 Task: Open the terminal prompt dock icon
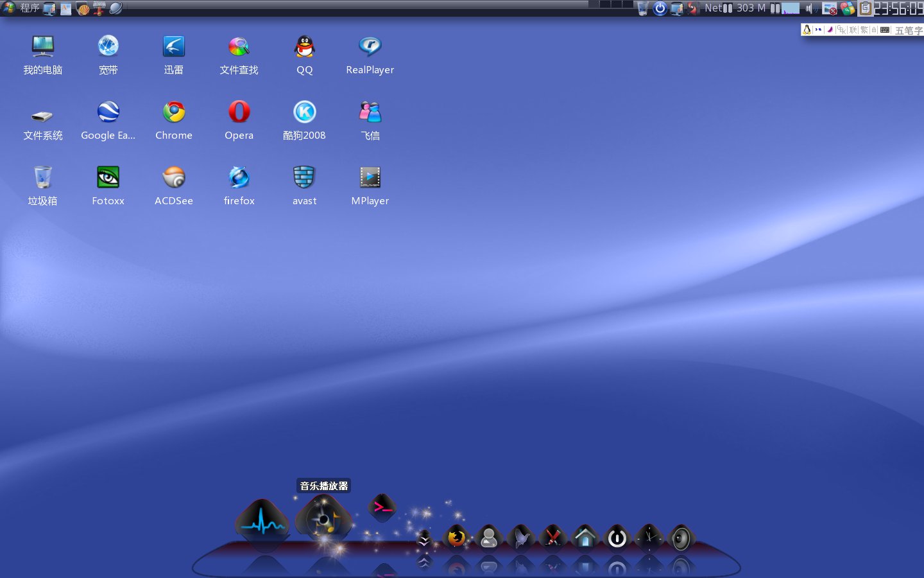[x=382, y=507]
